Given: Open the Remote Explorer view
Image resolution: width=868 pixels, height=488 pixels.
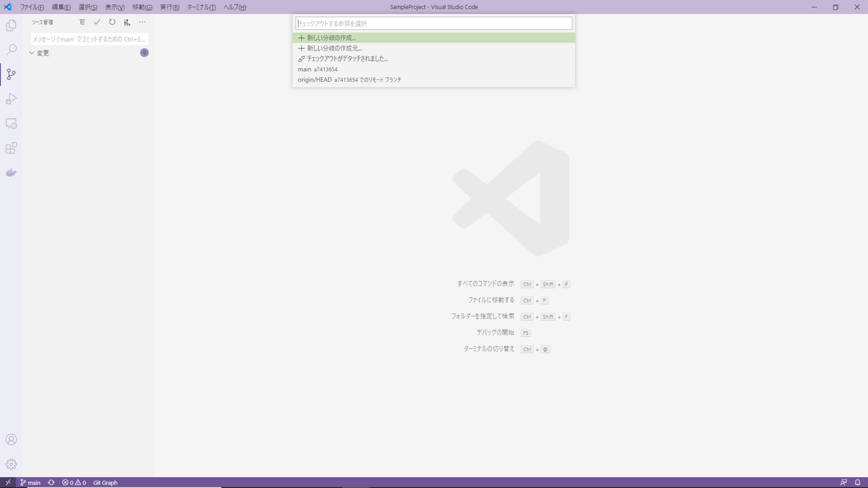Looking at the screenshot, I should tap(11, 123).
